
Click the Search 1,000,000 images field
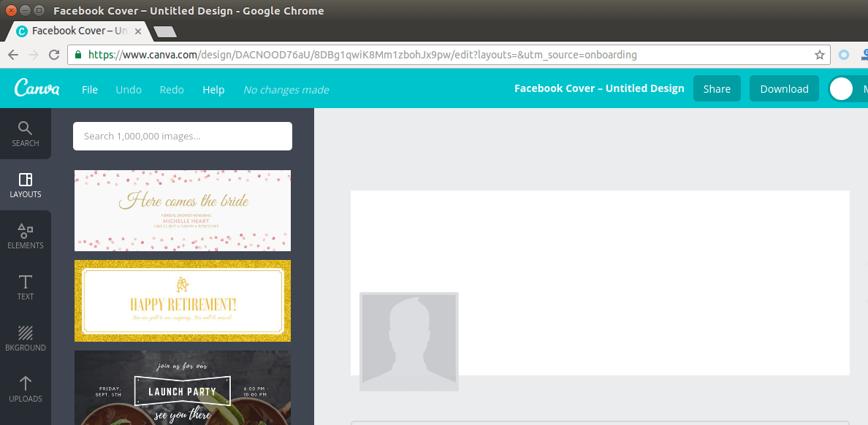[x=183, y=136]
